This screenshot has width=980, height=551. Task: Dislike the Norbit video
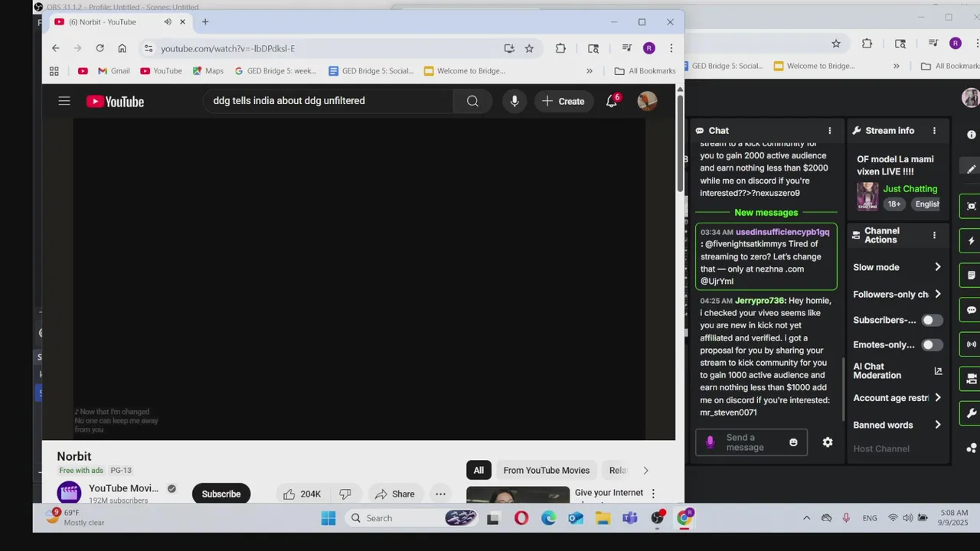click(345, 494)
